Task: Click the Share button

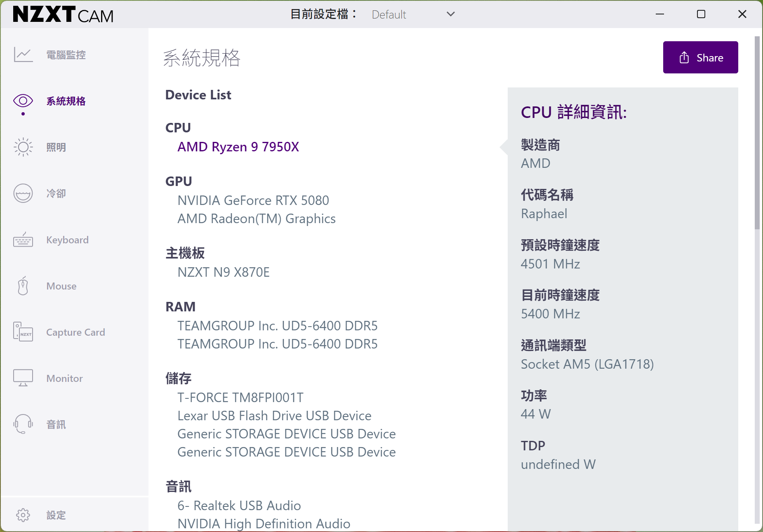Action: tap(700, 57)
